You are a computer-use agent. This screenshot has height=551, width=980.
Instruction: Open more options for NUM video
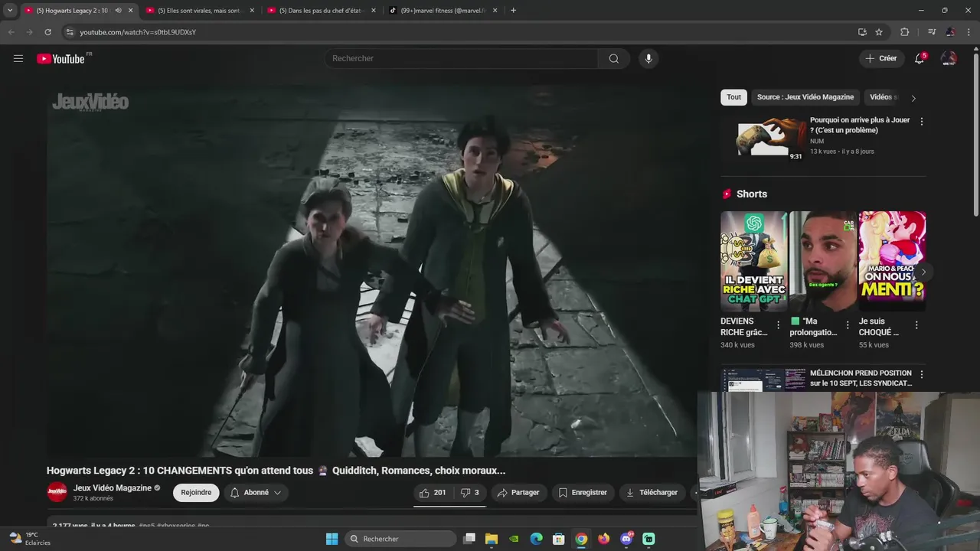[921, 122]
